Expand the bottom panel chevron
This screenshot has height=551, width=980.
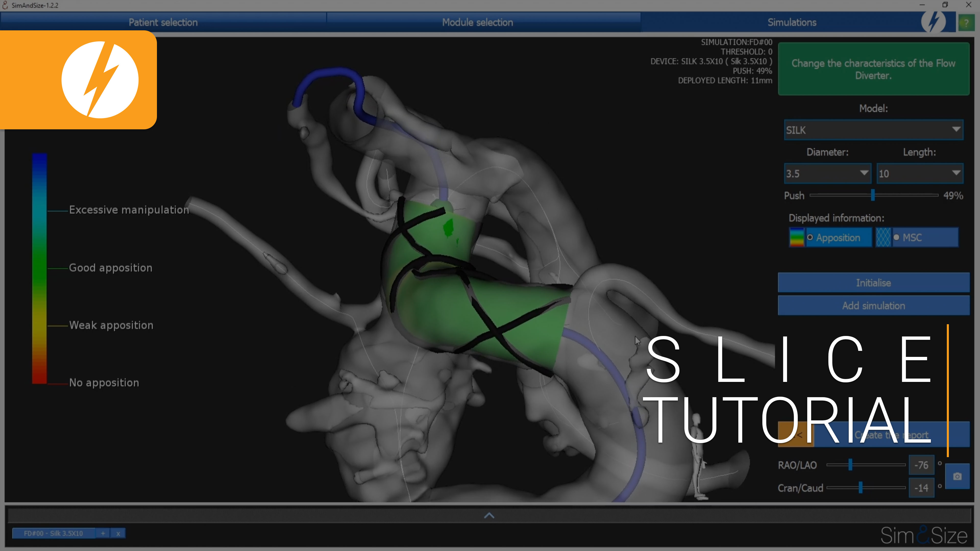(489, 516)
